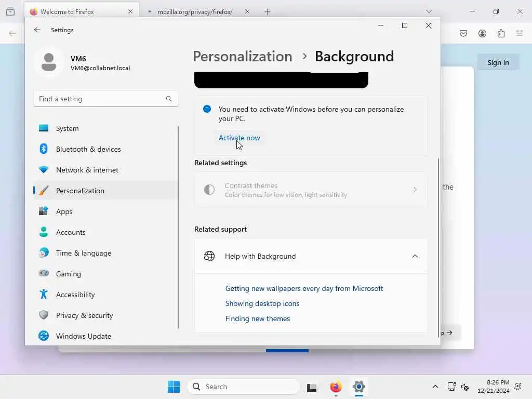Open Firefox Pocket save icon
Viewport: 532px width, 399px height.
coord(463,33)
